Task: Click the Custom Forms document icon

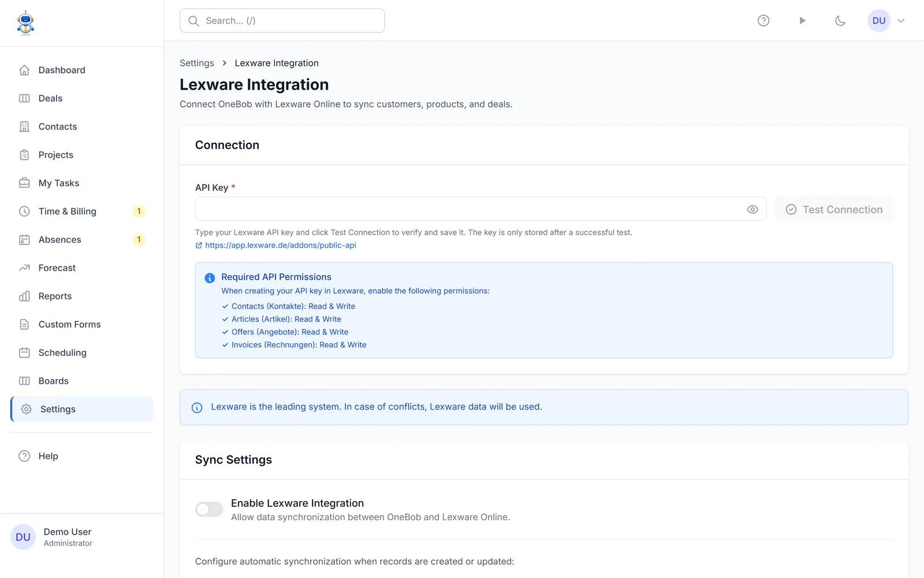Action: click(24, 325)
